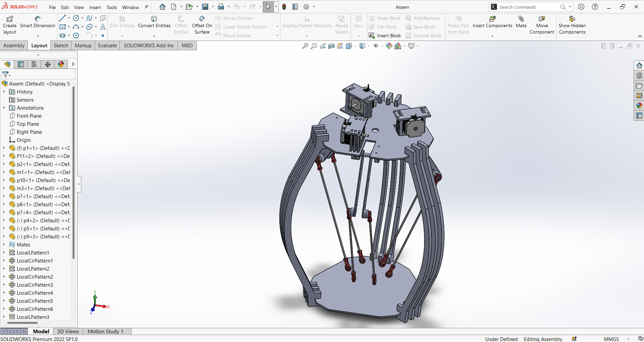Select the Smart Dimension tool
The width and height of the screenshot is (644, 342).
point(38,22)
